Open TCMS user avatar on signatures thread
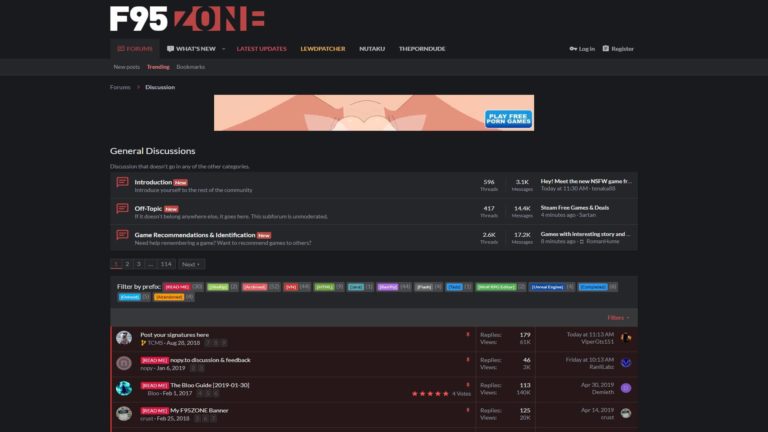Viewport: 768px width, 432px height. tap(124, 338)
